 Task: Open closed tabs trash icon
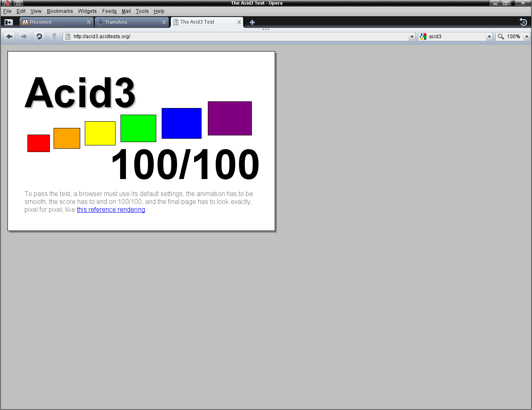point(523,22)
